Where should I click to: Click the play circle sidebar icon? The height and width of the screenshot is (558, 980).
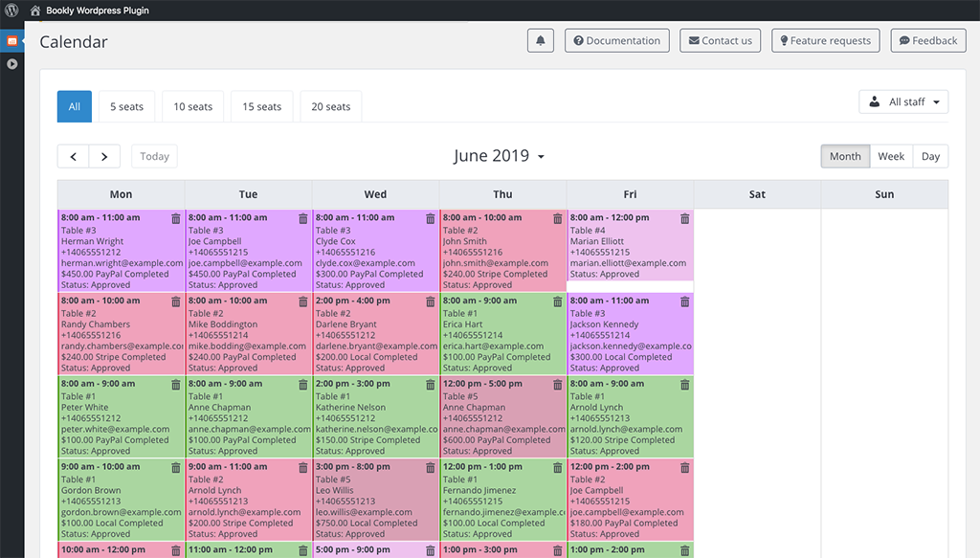point(11,64)
